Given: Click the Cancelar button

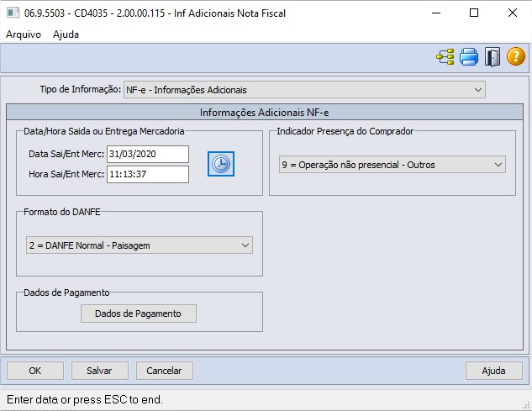Looking at the screenshot, I should (165, 371).
